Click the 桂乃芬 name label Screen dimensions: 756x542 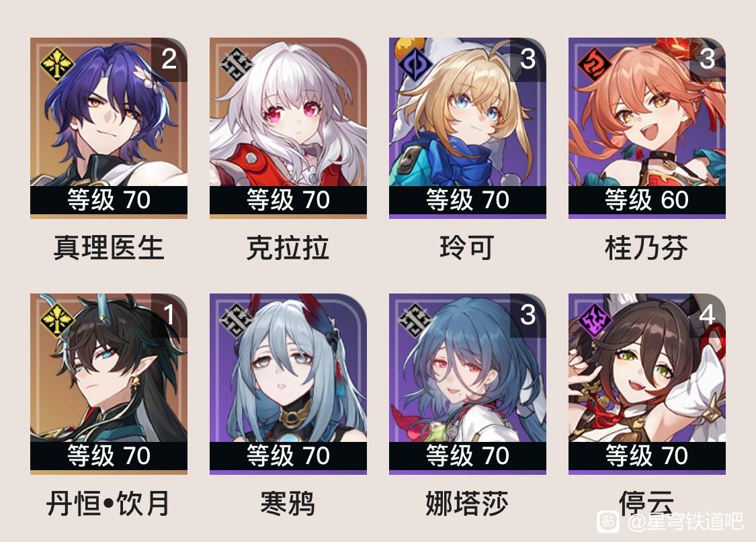tap(646, 248)
